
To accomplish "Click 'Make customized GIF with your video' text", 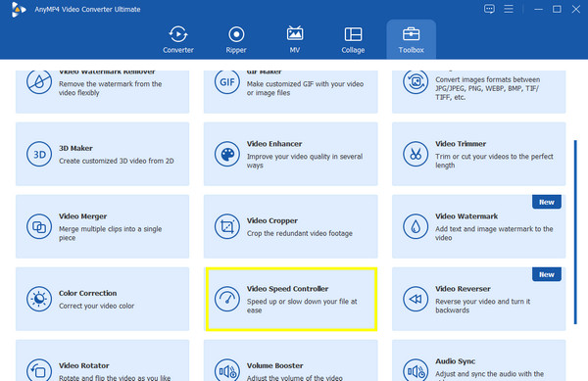I will (305, 88).
